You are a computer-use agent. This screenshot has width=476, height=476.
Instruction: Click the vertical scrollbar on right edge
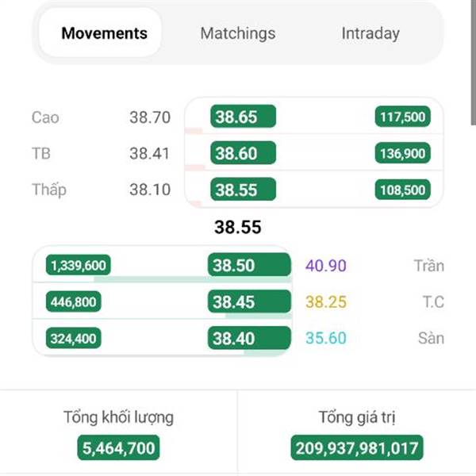[474, 62]
